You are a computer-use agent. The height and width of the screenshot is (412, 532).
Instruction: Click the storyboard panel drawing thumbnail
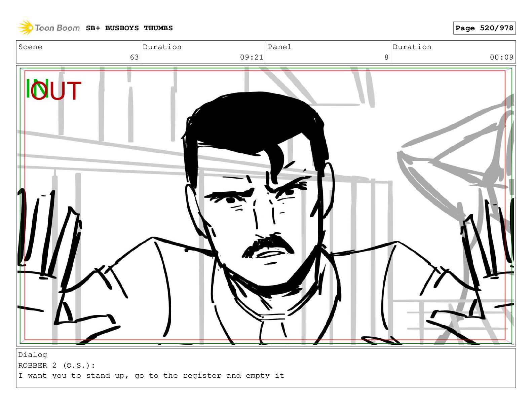tap(266, 205)
